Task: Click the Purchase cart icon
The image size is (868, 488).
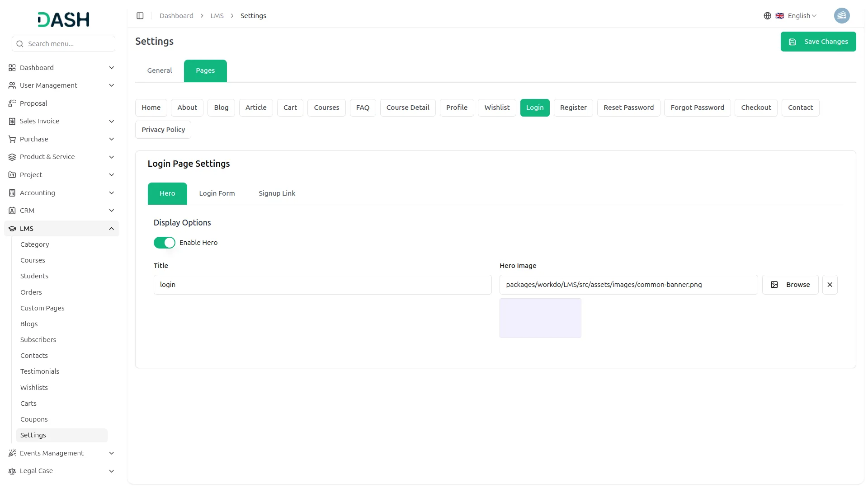Action: (x=12, y=139)
